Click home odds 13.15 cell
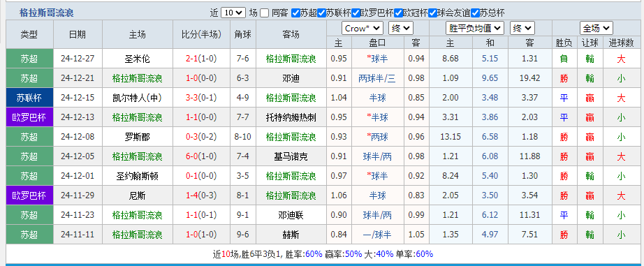The height and width of the screenshot is (266, 644). click(x=451, y=137)
